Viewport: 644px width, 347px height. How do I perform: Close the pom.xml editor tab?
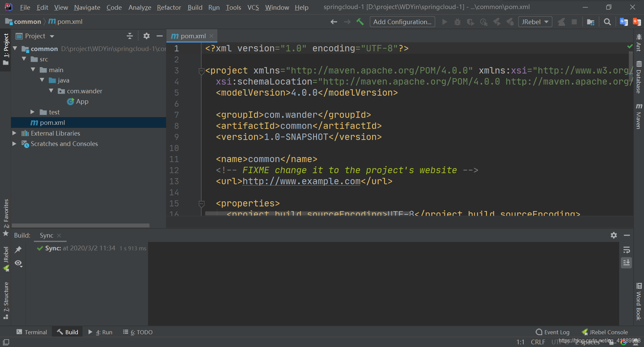[211, 36]
